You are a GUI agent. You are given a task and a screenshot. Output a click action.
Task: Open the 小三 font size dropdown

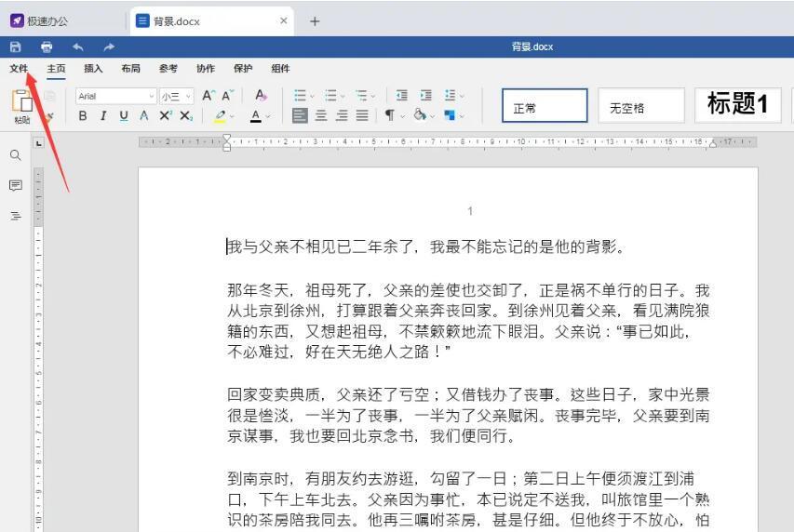click(x=188, y=96)
